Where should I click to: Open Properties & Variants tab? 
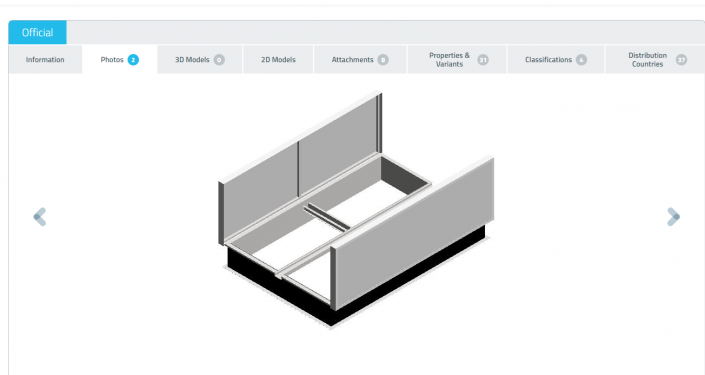457,59
